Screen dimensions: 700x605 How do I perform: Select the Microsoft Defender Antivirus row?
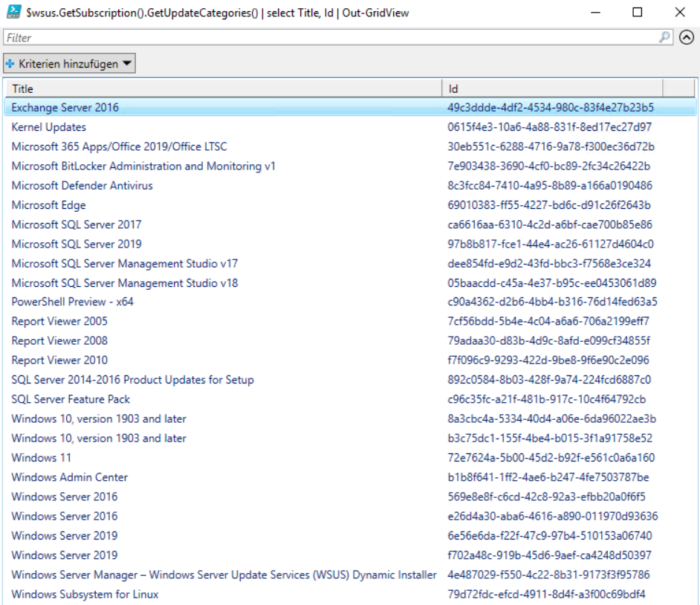(350, 186)
